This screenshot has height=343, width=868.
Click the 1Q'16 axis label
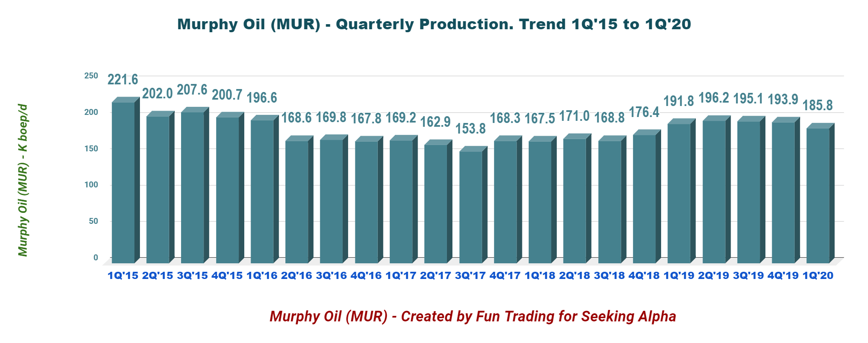point(262,276)
